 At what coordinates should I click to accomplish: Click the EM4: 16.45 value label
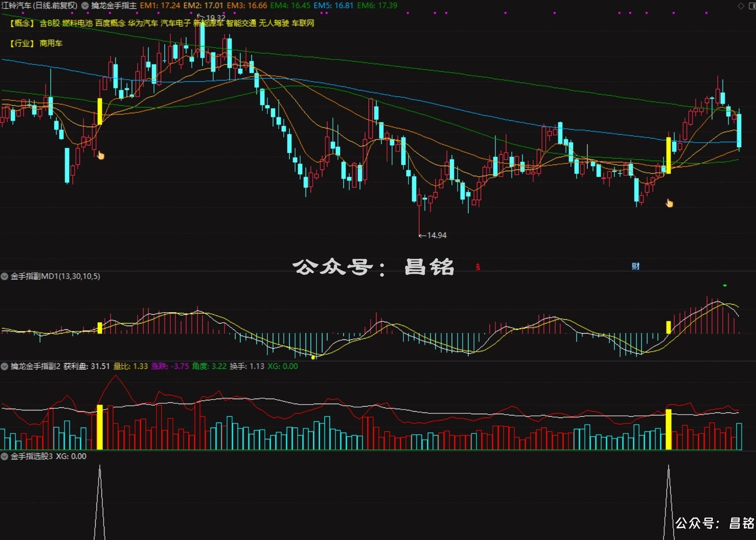tap(290, 6)
